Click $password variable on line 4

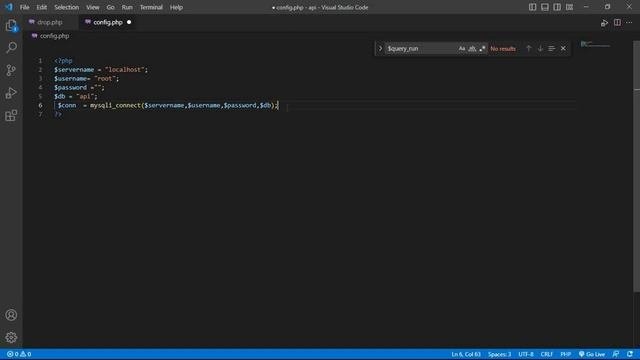point(71,88)
